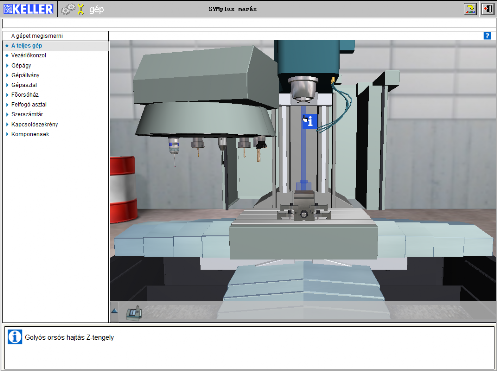Click the exit door icon at top right

(487, 9)
